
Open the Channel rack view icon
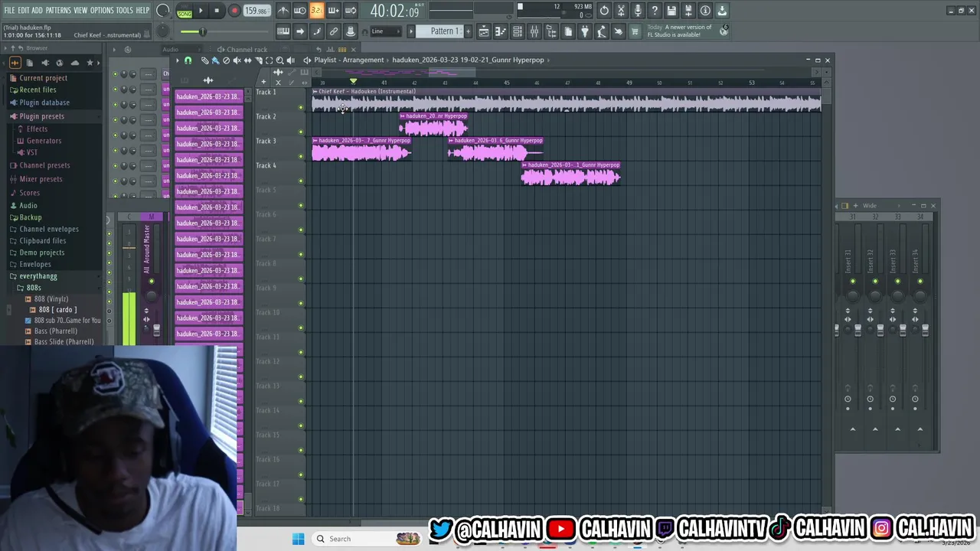point(518,31)
